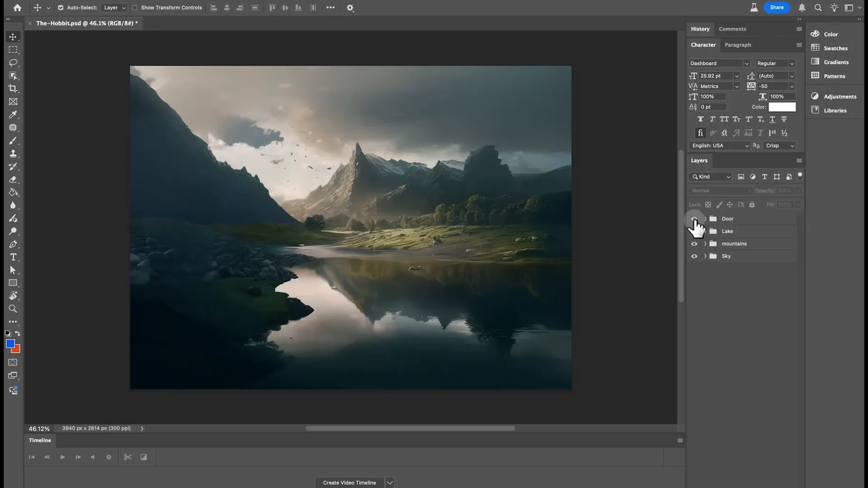Switch to the Paragraph tab

[x=738, y=45]
